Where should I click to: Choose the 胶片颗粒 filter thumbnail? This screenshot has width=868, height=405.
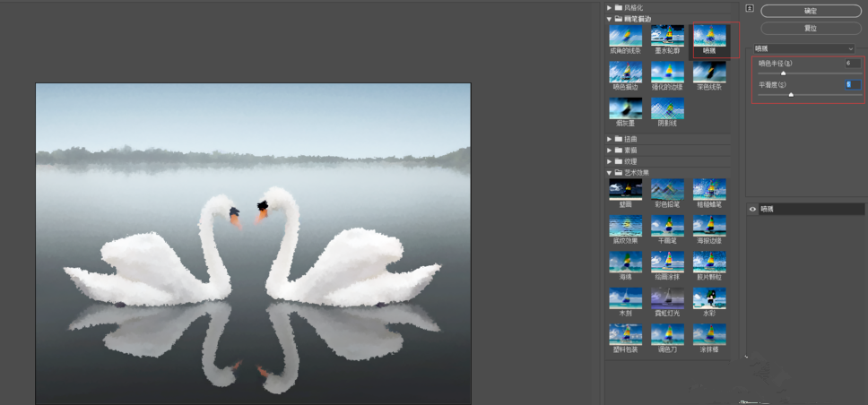pyautogui.click(x=709, y=263)
